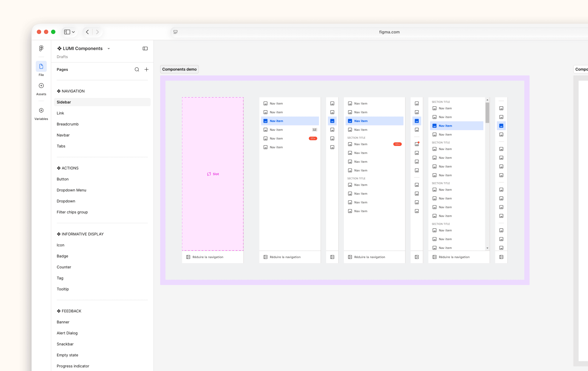Viewport: 588px width, 371px height.
Task: Open the Variables panel
Action: click(x=41, y=111)
